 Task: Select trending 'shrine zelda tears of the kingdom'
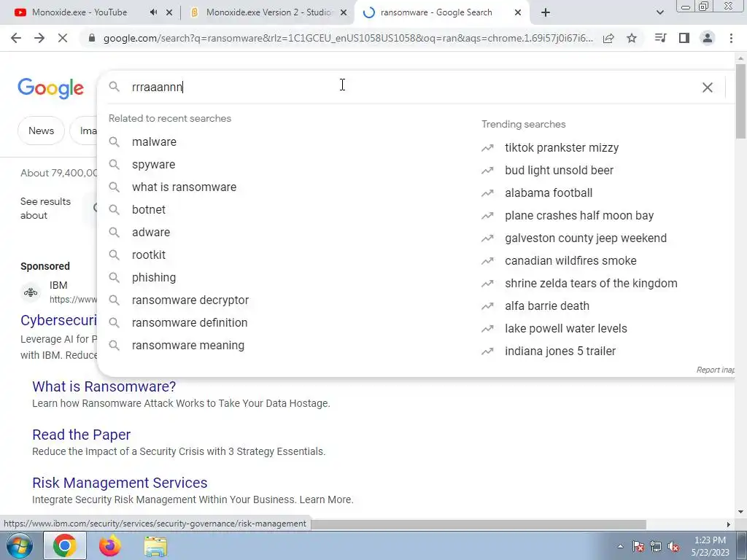tap(591, 284)
